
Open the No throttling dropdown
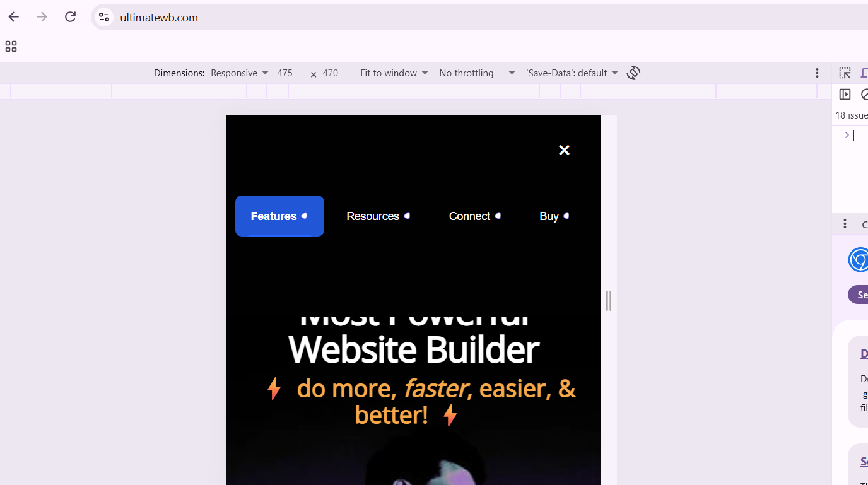point(477,73)
